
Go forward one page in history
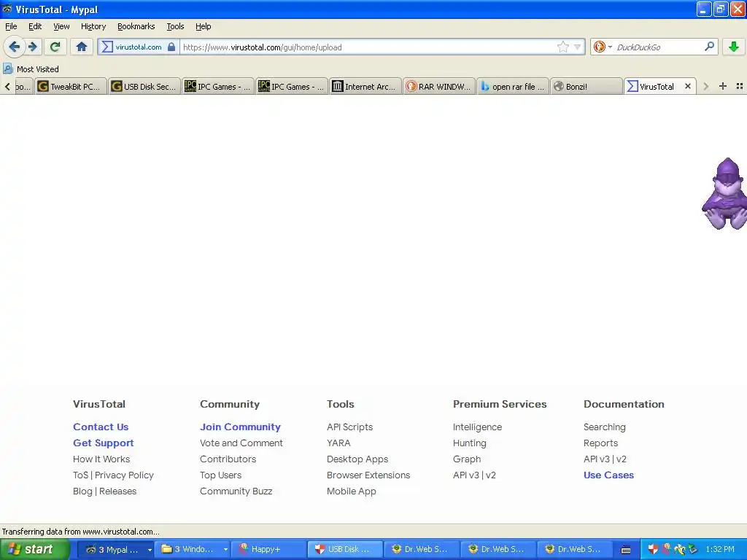click(33, 47)
